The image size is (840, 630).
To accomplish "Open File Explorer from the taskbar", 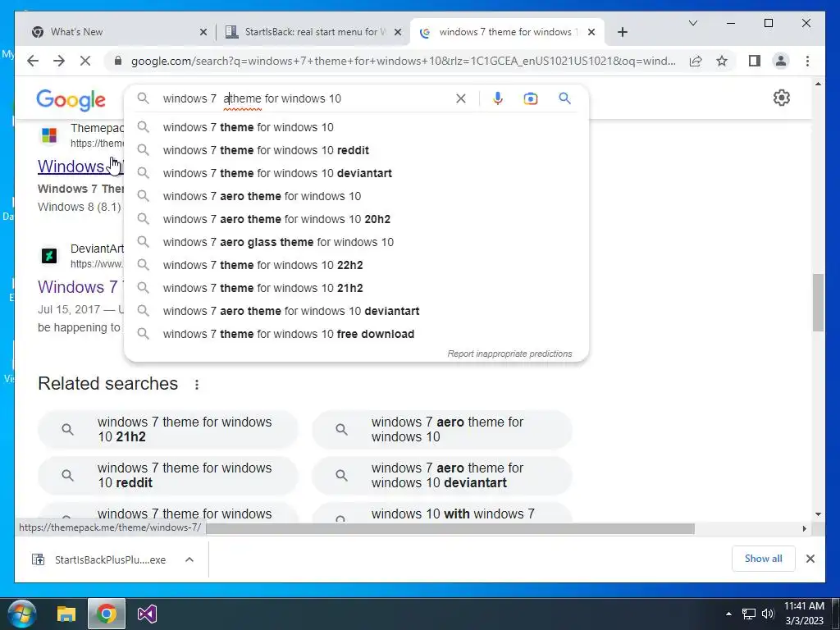I will 66,614.
